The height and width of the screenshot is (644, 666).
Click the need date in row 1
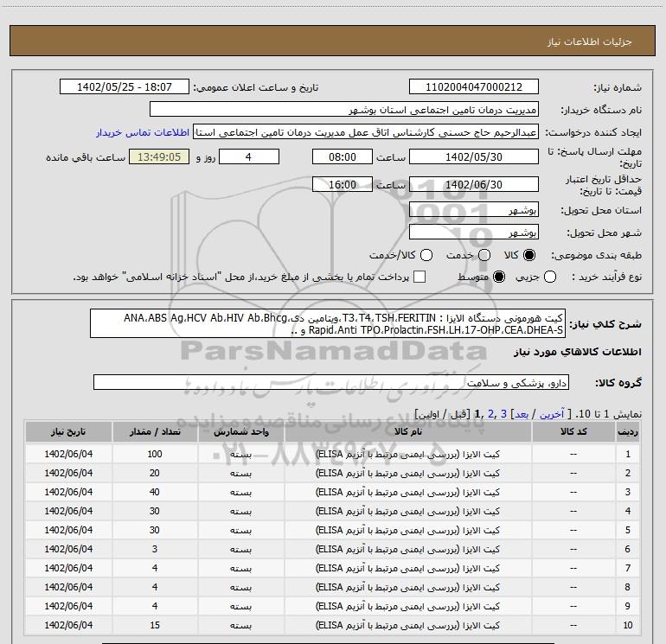68,454
